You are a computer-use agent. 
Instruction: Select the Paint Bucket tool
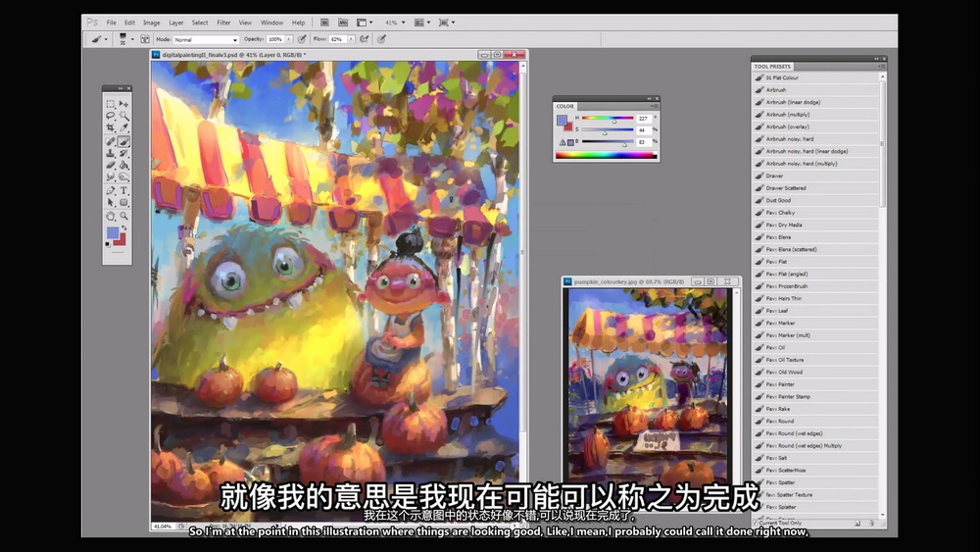(123, 165)
